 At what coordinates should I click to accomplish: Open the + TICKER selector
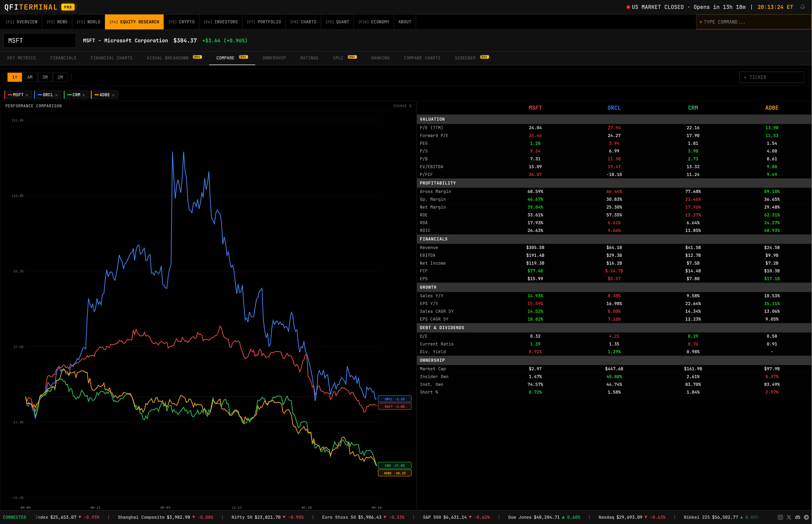772,77
